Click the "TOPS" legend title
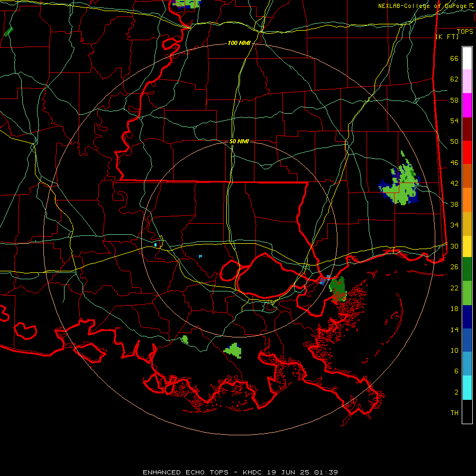The image size is (476, 476). point(465,32)
